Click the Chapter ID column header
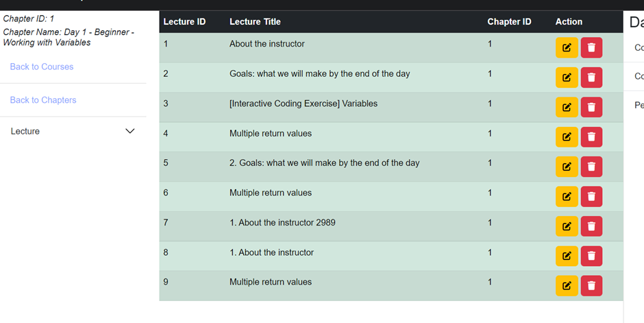 tap(509, 22)
